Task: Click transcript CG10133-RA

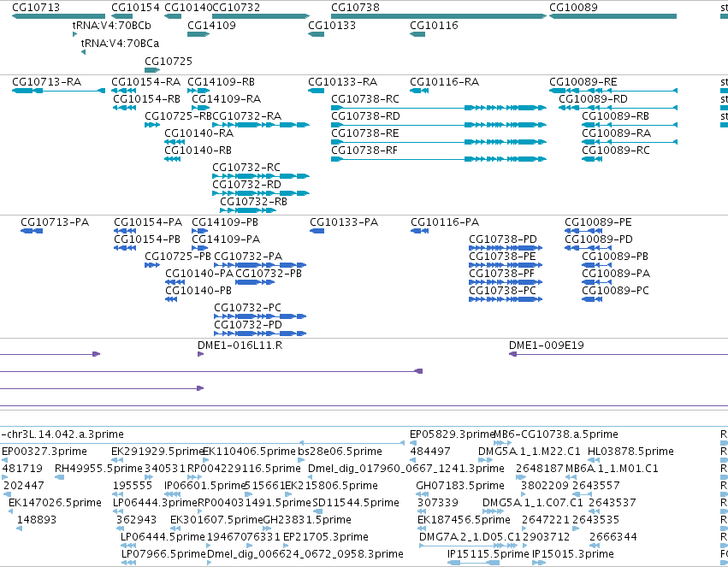Action: coord(343,81)
